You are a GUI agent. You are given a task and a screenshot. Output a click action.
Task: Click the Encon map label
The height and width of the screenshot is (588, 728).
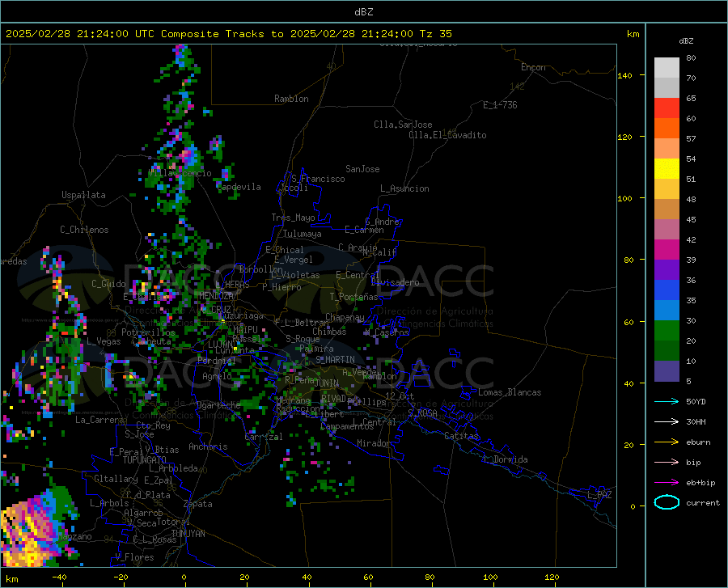pyautogui.click(x=533, y=67)
